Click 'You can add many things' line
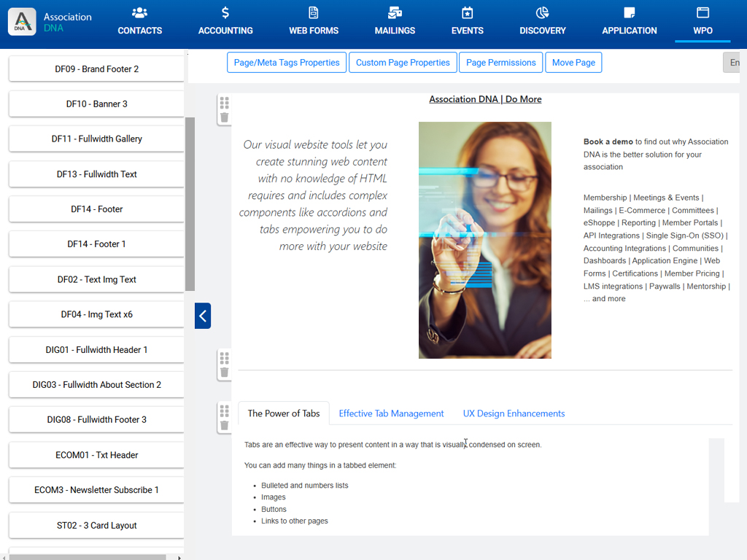This screenshot has height=560, width=747. [320, 465]
